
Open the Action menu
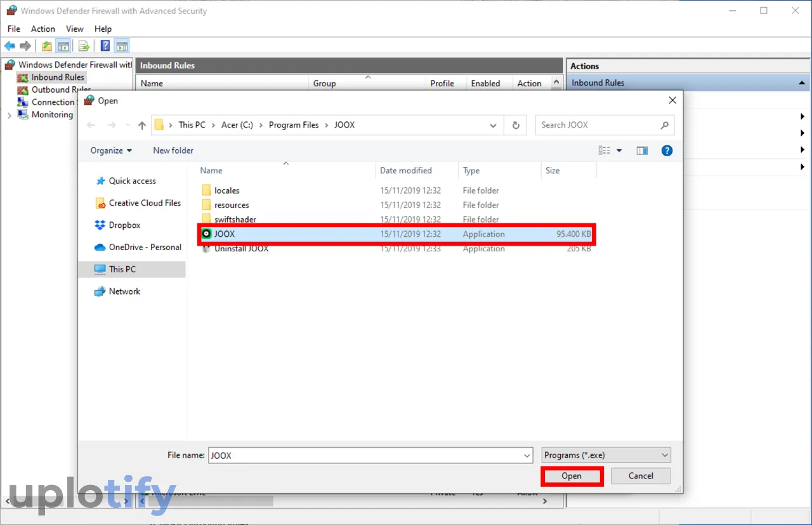click(x=43, y=29)
